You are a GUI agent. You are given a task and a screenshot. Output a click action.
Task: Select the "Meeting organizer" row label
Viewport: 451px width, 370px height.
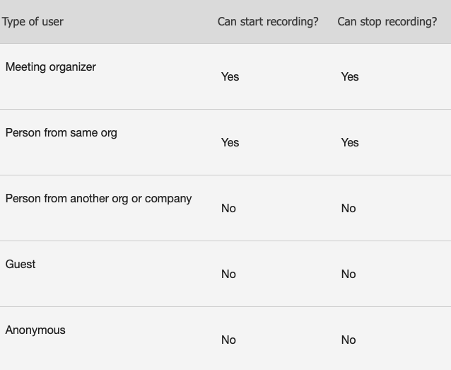pos(51,67)
